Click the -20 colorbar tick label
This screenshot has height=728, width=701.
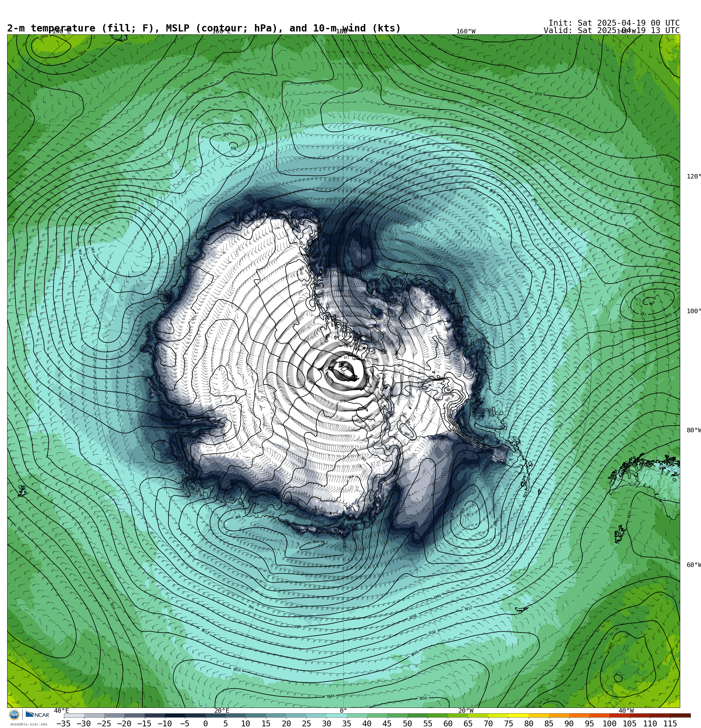tap(124, 724)
